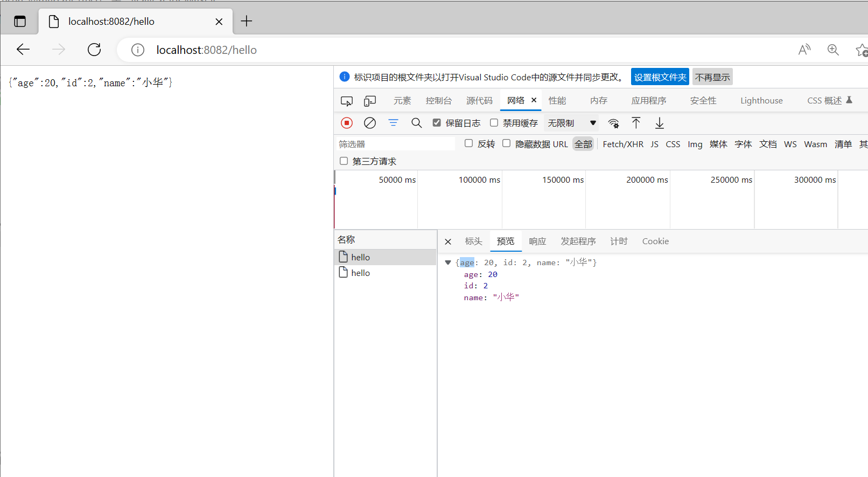Select the second hello request row

coord(385,273)
